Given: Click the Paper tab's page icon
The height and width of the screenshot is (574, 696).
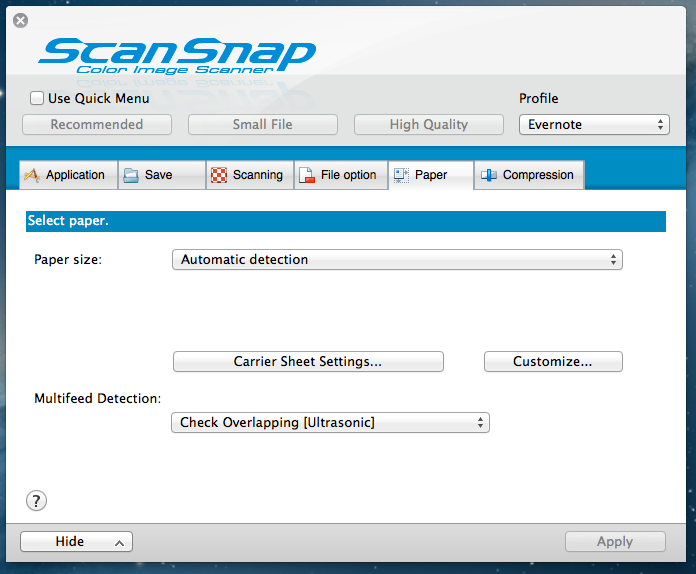Looking at the screenshot, I should [401, 175].
